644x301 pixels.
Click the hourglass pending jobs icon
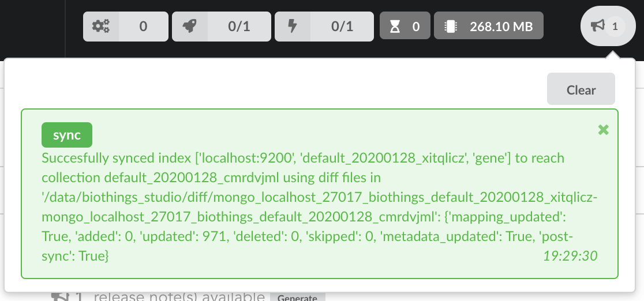click(395, 27)
